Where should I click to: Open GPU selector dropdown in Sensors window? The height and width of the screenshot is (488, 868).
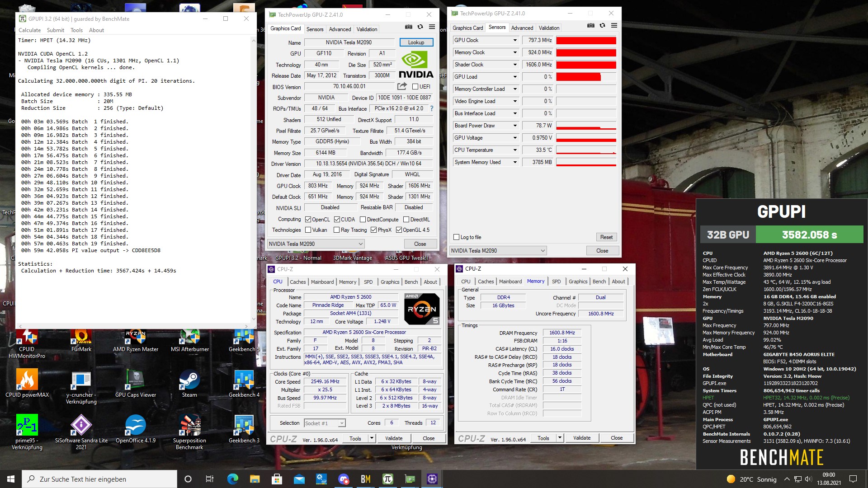(498, 251)
